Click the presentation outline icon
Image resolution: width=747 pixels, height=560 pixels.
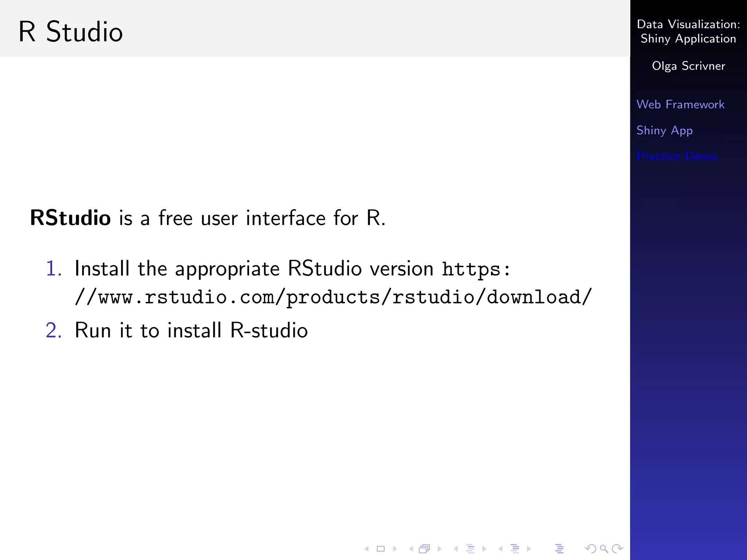559,548
